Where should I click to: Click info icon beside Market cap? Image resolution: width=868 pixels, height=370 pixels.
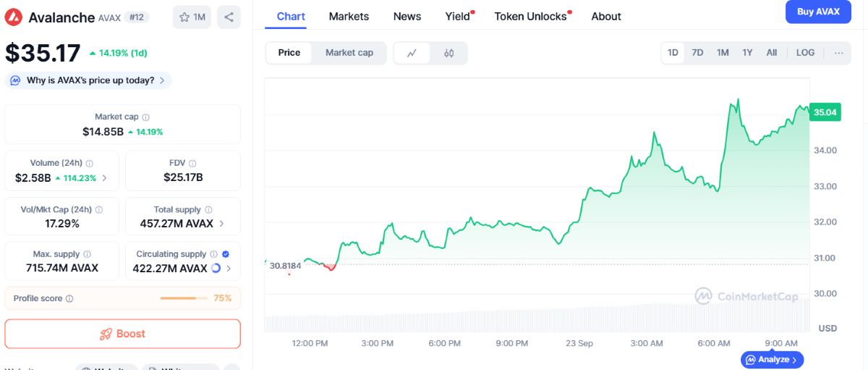(146, 117)
